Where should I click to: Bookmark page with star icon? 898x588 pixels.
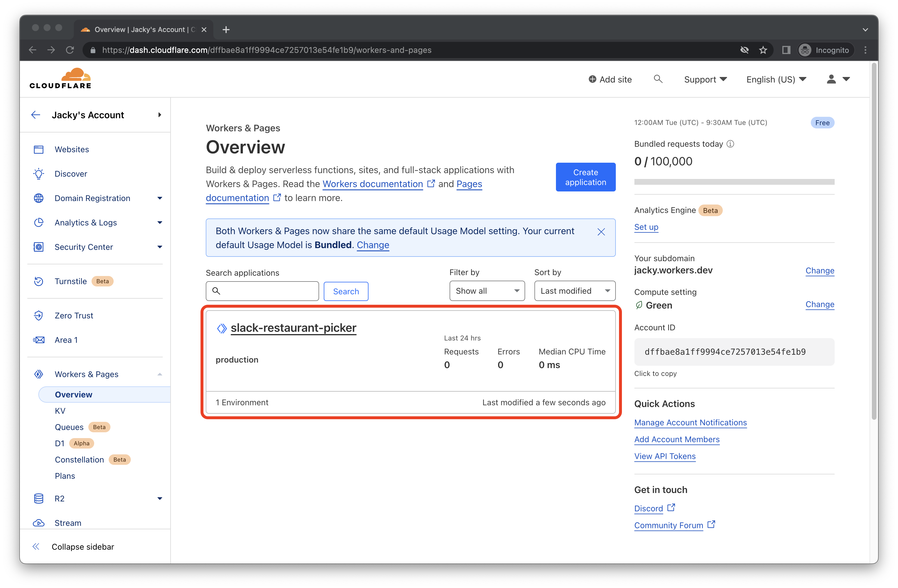click(763, 50)
